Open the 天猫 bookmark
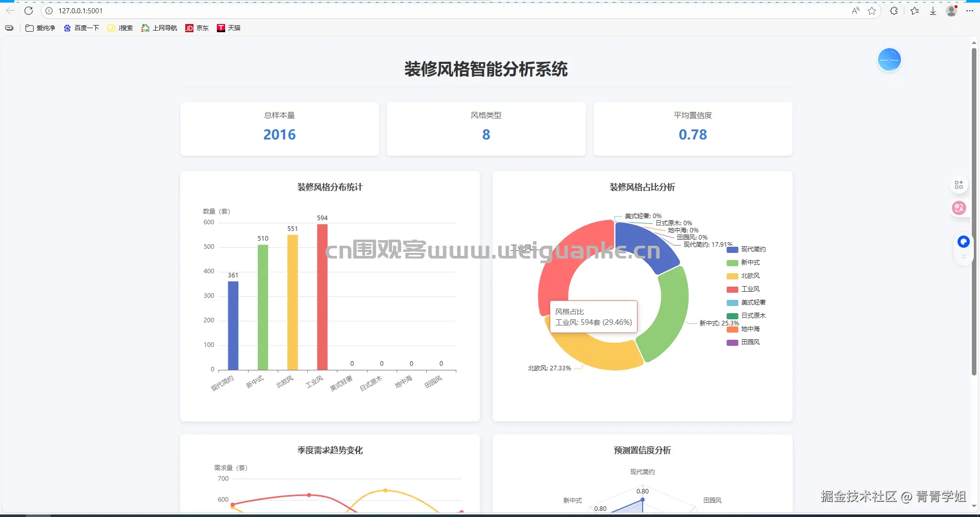This screenshot has width=980, height=517. [229, 28]
